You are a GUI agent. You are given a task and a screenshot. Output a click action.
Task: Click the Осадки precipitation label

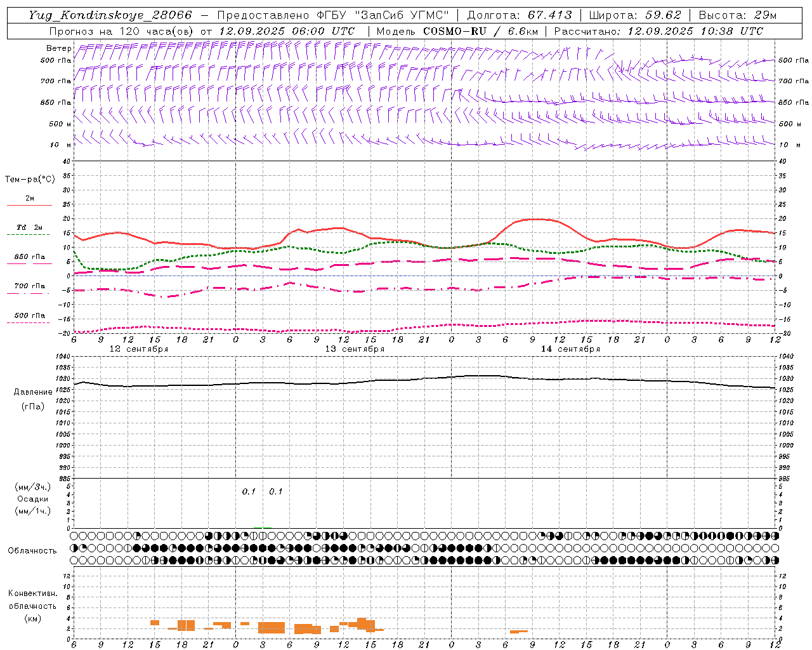point(32,499)
